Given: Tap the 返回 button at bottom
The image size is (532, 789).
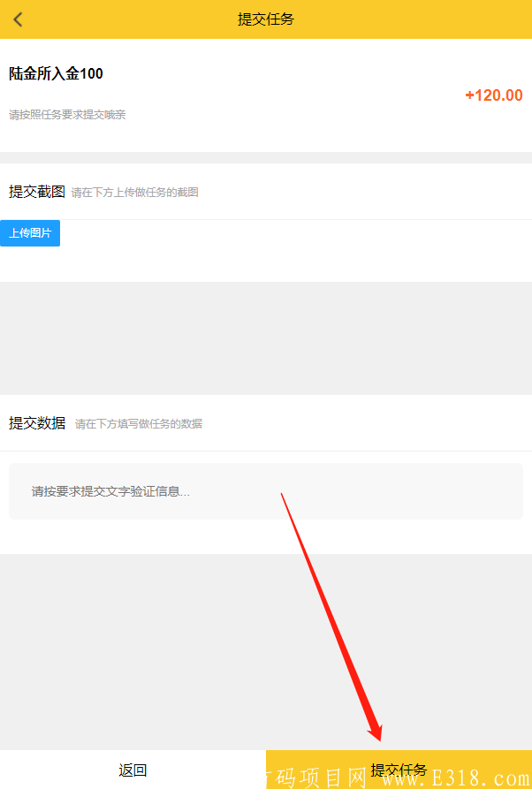Looking at the screenshot, I should tap(133, 770).
